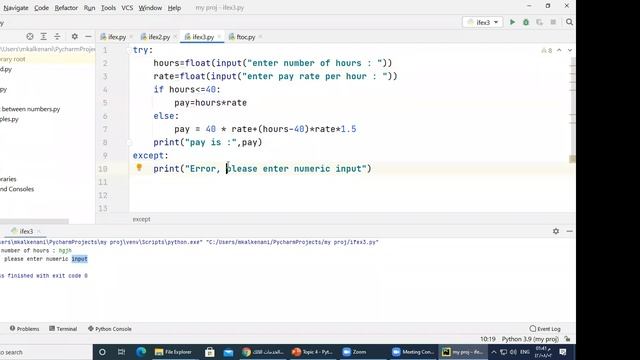Collapse all in project panel
The height and width of the screenshot is (360, 640).
point(57,36)
